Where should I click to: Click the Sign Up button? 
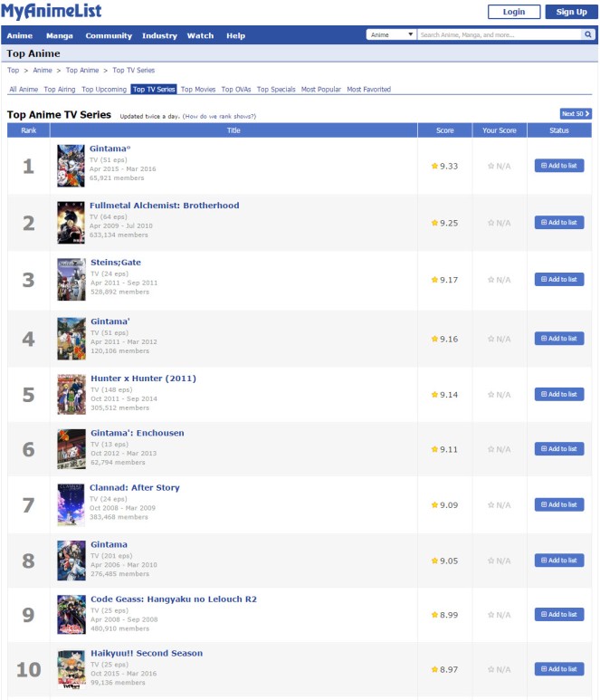pyautogui.click(x=571, y=12)
